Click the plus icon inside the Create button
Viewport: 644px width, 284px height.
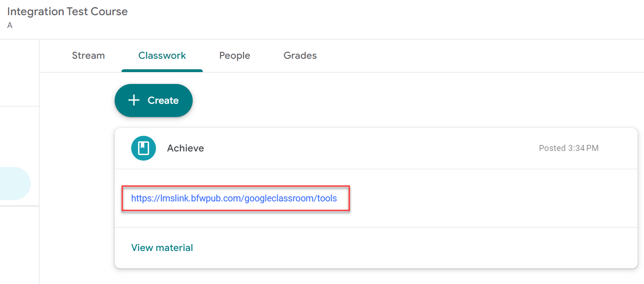click(x=133, y=100)
